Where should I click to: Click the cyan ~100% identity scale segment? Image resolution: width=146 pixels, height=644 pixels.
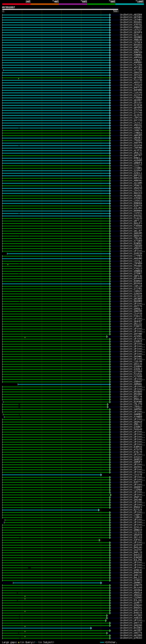130,4
